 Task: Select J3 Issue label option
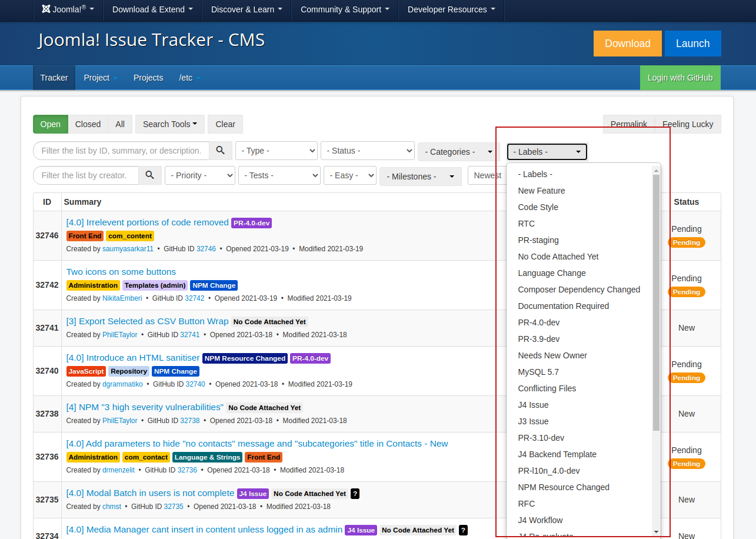[x=580, y=421]
